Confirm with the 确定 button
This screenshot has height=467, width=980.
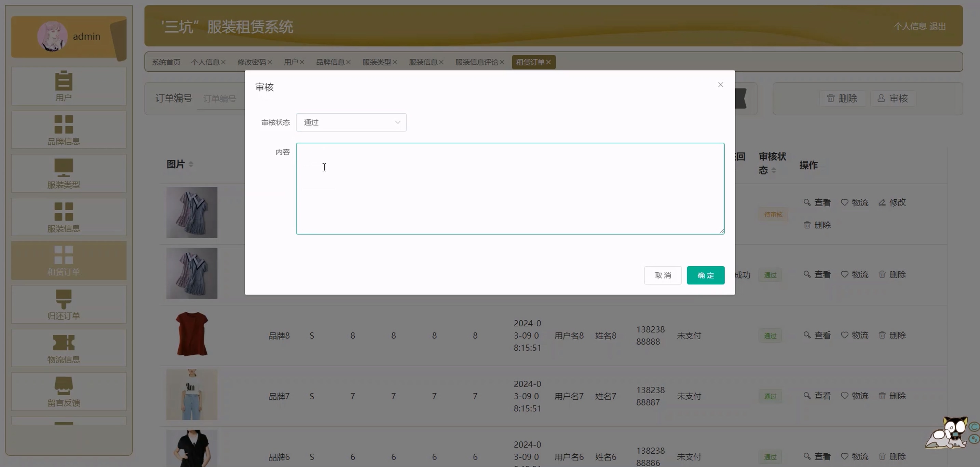coord(706,275)
